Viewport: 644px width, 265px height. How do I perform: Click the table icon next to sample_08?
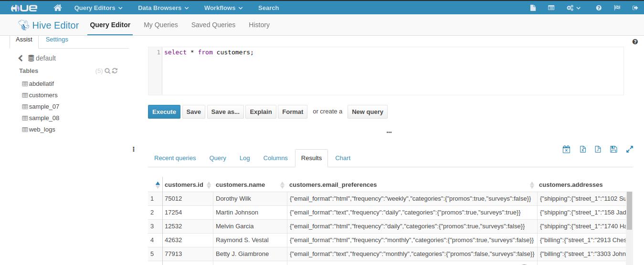(x=25, y=118)
